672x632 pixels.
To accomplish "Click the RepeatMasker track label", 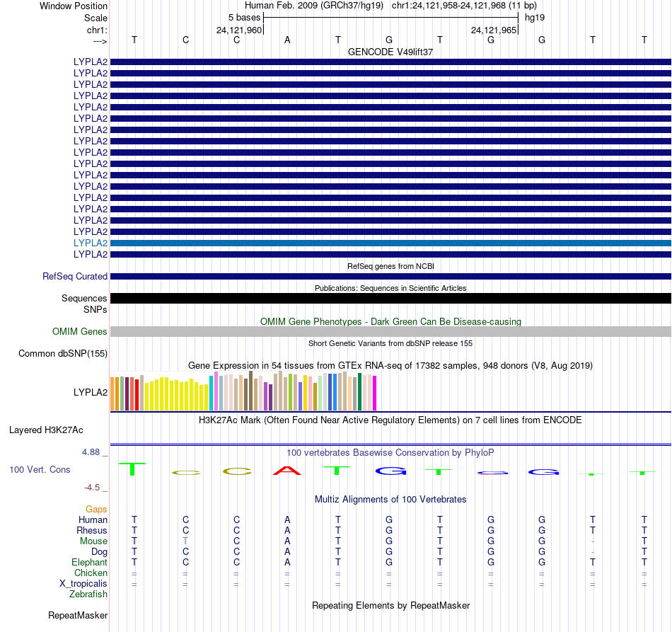I will tap(78, 616).
